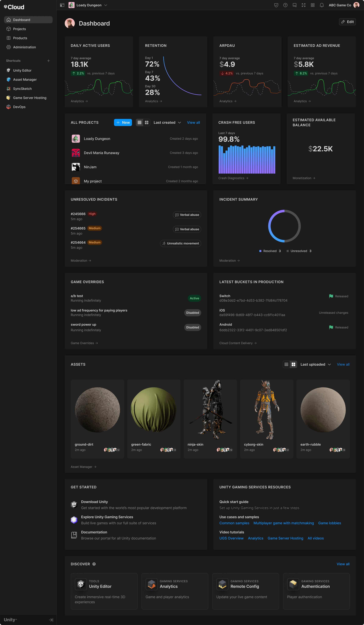Open the ninja-skin asset thumbnail

click(210, 410)
